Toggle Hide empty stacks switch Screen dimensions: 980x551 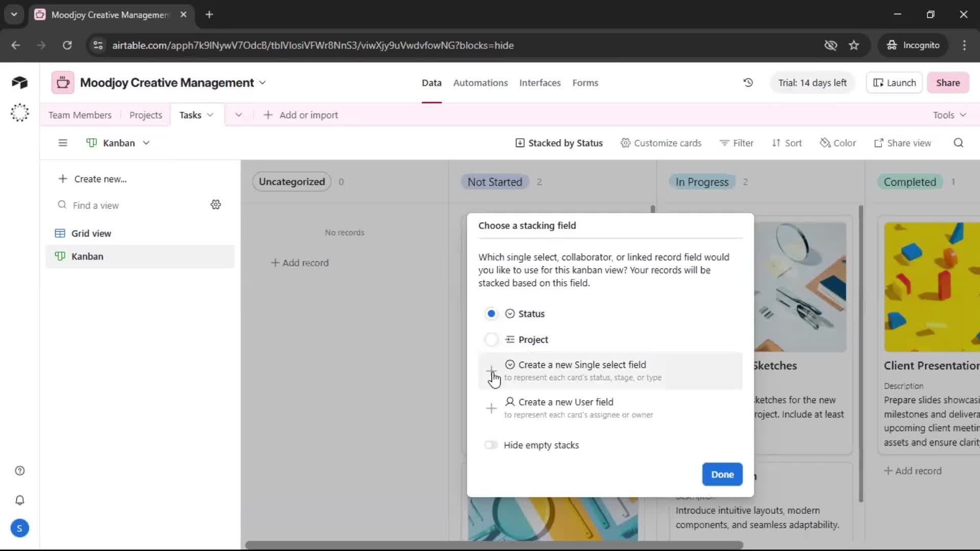click(x=491, y=445)
